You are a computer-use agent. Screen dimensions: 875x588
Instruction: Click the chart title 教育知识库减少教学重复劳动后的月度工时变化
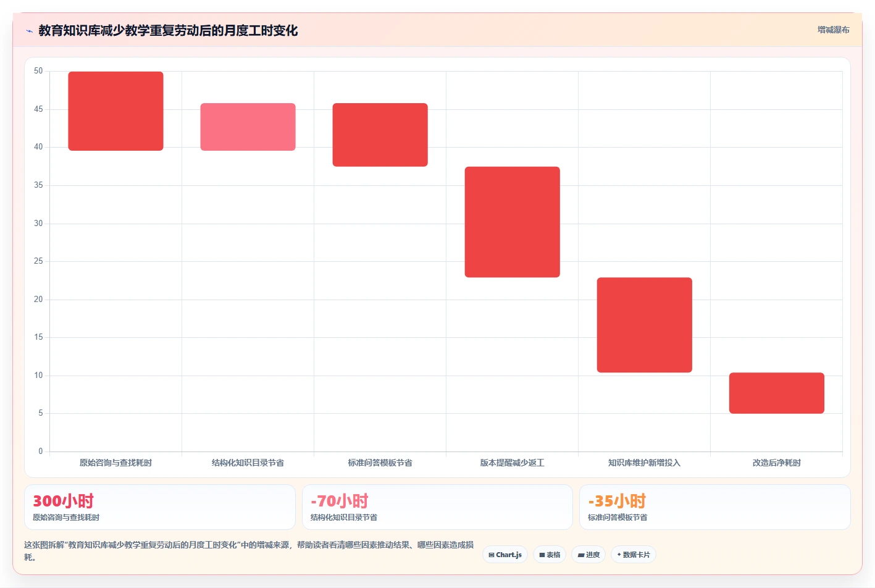168,31
